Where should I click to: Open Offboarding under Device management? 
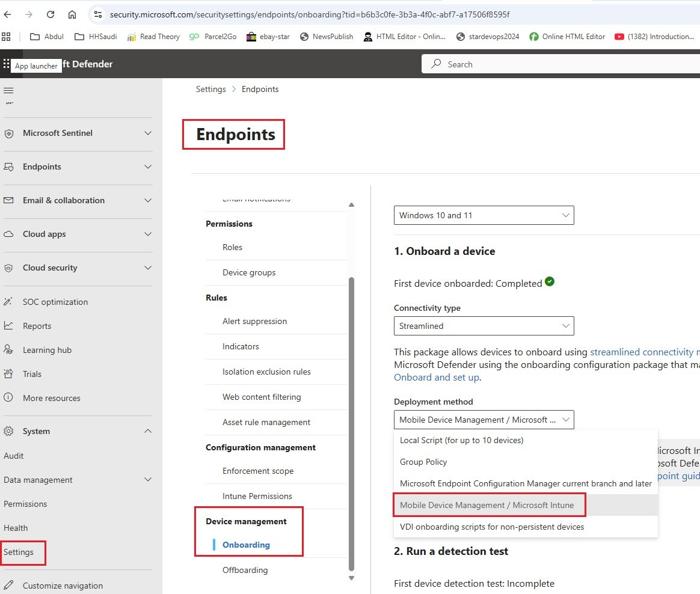(245, 570)
